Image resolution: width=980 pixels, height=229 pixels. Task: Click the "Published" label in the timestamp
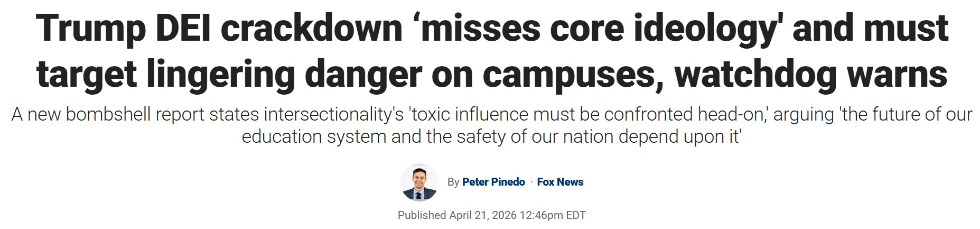(422, 215)
